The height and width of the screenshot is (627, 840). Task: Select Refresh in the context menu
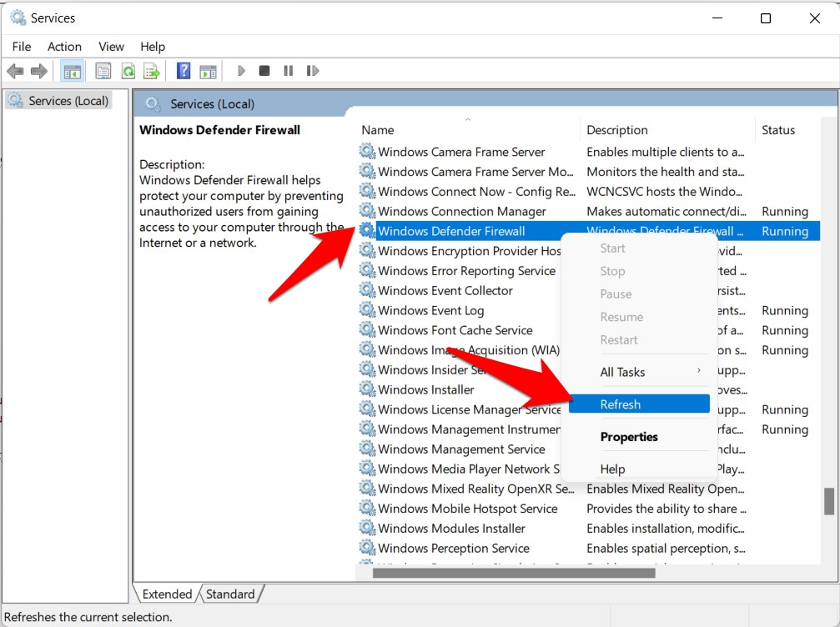coord(621,404)
